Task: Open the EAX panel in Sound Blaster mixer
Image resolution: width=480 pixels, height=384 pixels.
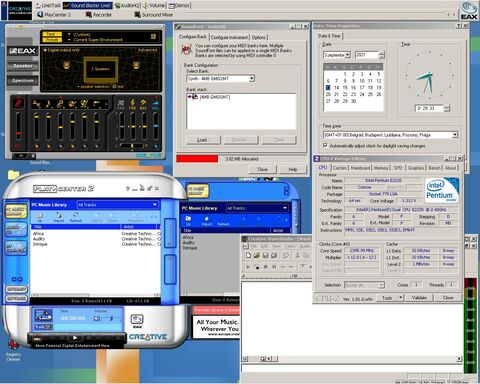Action: (x=22, y=51)
